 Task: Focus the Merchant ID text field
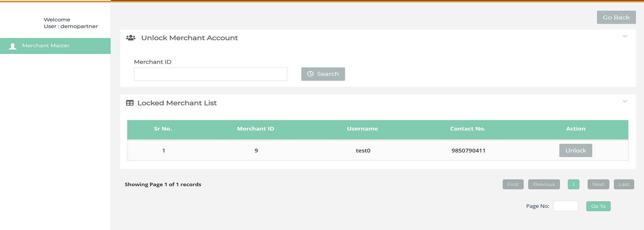pos(210,74)
